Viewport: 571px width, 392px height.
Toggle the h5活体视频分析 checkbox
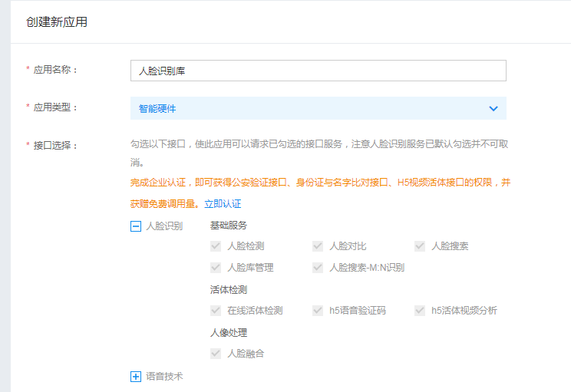[x=420, y=311]
